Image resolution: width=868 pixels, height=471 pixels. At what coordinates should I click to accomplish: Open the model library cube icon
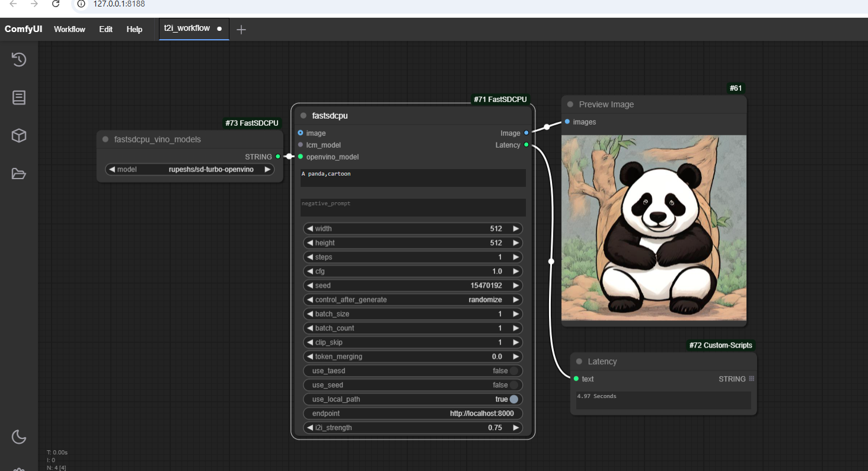coord(19,136)
